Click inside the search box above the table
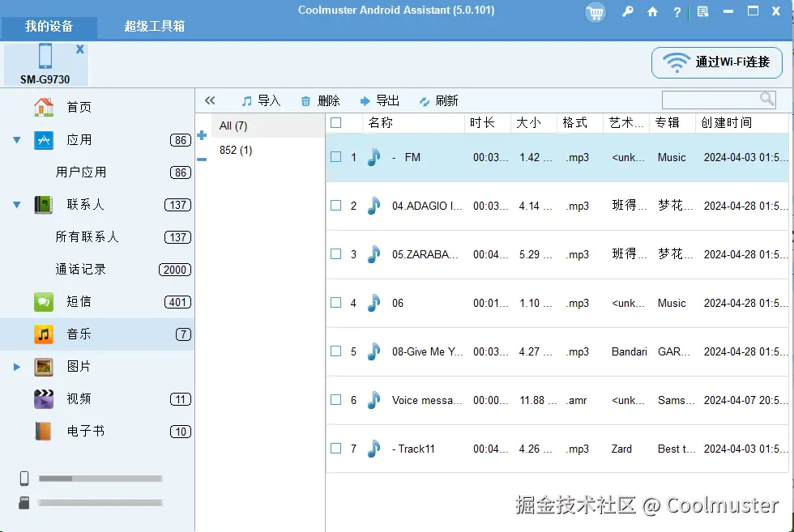The image size is (794, 532). pos(713,99)
